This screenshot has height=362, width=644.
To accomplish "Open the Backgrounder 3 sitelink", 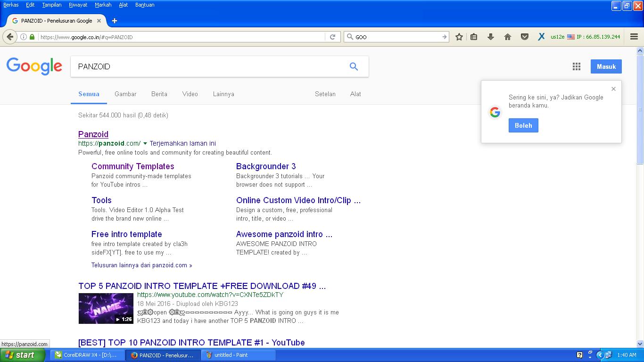I will point(266,166).
